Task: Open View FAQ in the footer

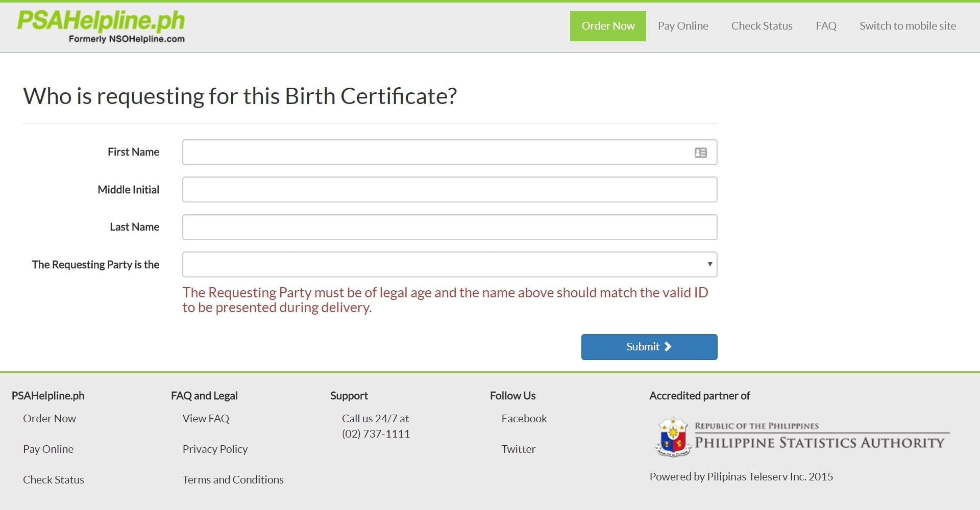Action: pyautogui.click(x=206, y=419)
